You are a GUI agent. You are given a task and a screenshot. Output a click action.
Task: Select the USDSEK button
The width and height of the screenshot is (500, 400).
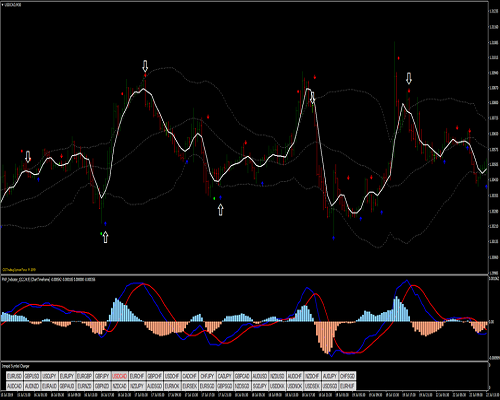[312, 386]
